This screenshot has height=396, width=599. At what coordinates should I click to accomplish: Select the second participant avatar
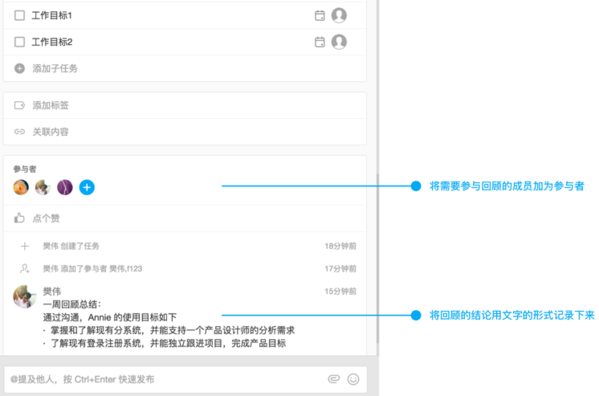click(43, 187)
